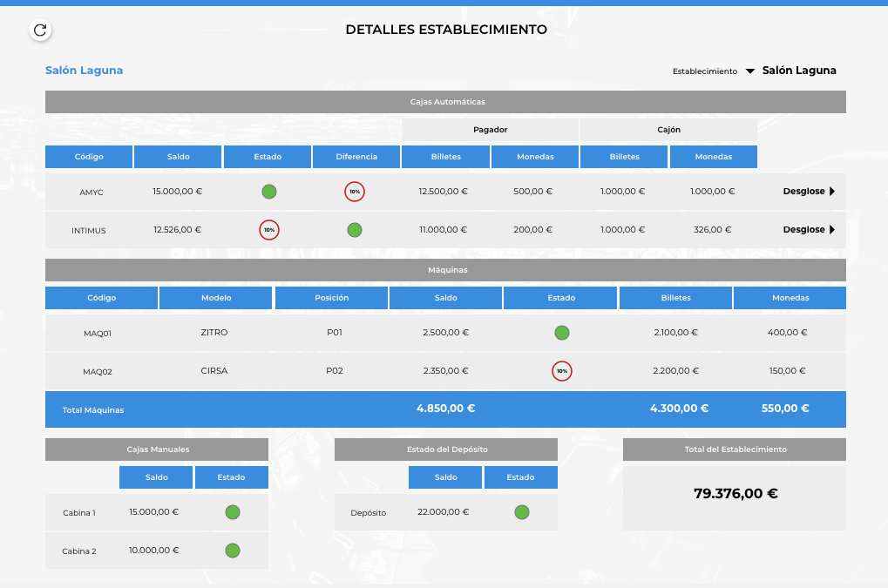The height and width of the screenshot is (588, 888).
Task: Click INTIMUS green Diferencia indicator
Action: 355,230
